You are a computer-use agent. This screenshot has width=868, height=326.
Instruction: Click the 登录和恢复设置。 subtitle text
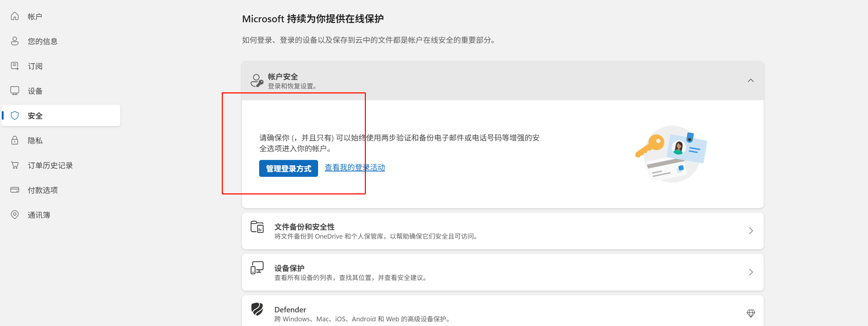coord(292,86)
